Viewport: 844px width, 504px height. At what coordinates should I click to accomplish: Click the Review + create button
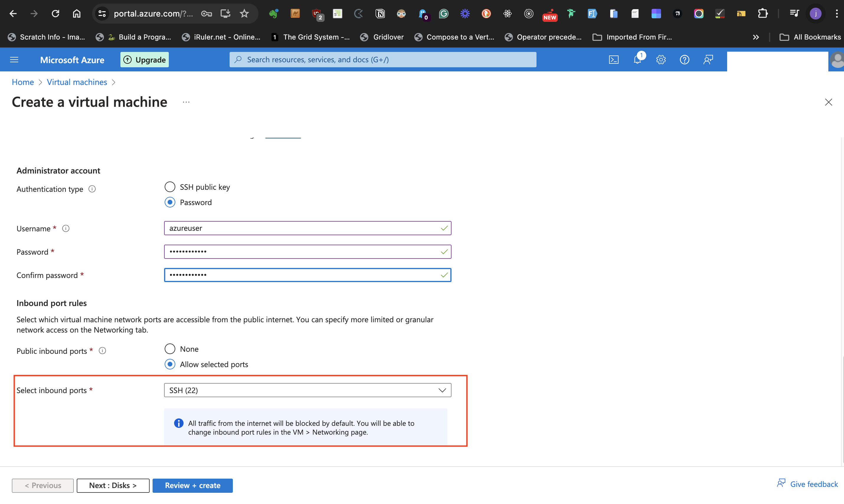[192, 485]
